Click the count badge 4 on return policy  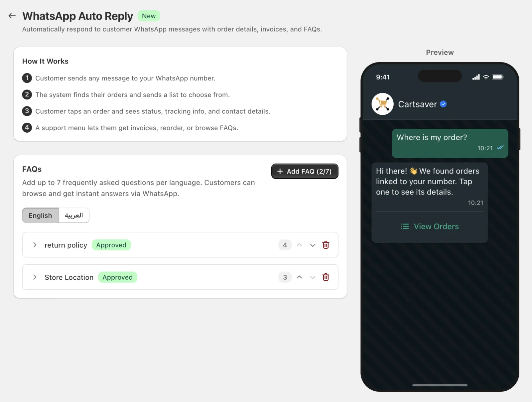285,245
